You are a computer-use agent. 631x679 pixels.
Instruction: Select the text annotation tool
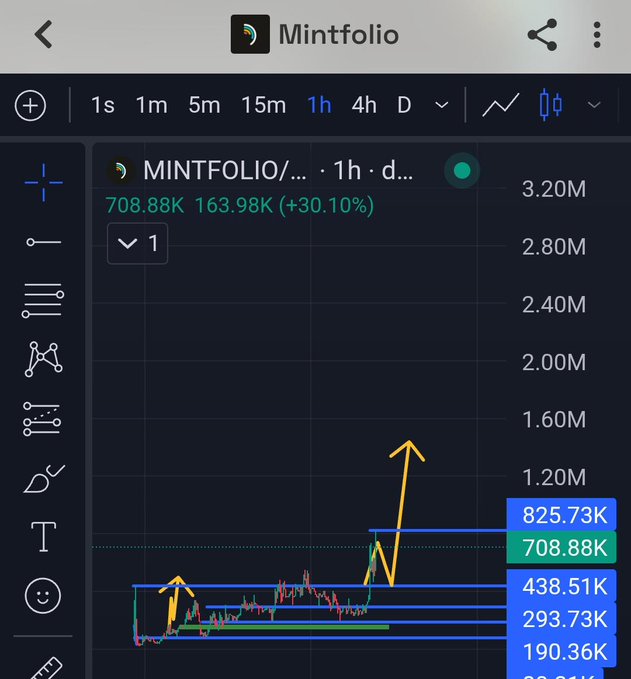click(43, 537)
